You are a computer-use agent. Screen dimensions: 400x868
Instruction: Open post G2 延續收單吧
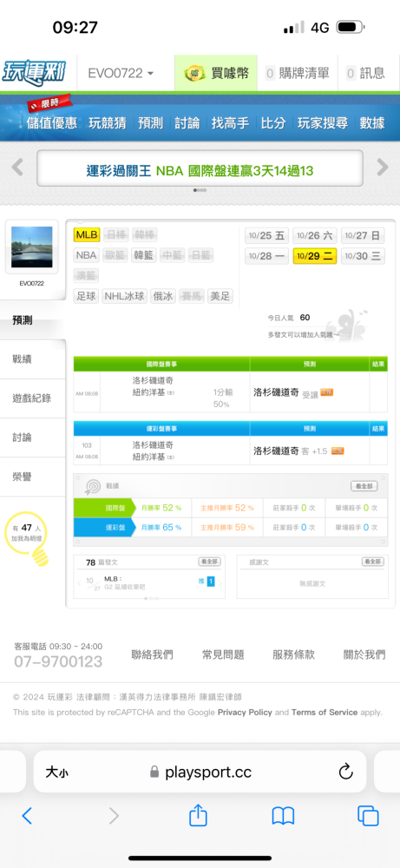tap(125, 586)
